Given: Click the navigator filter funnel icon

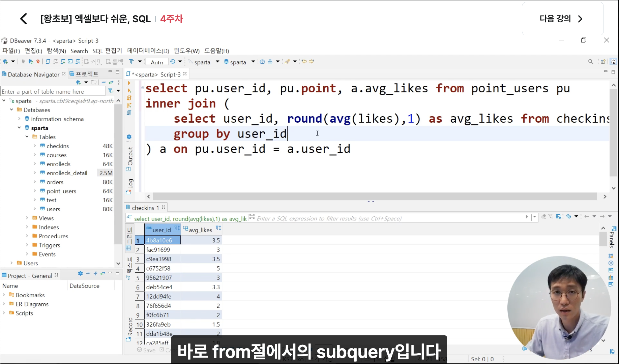Looking at the screenshot, I should coord(110,91).
